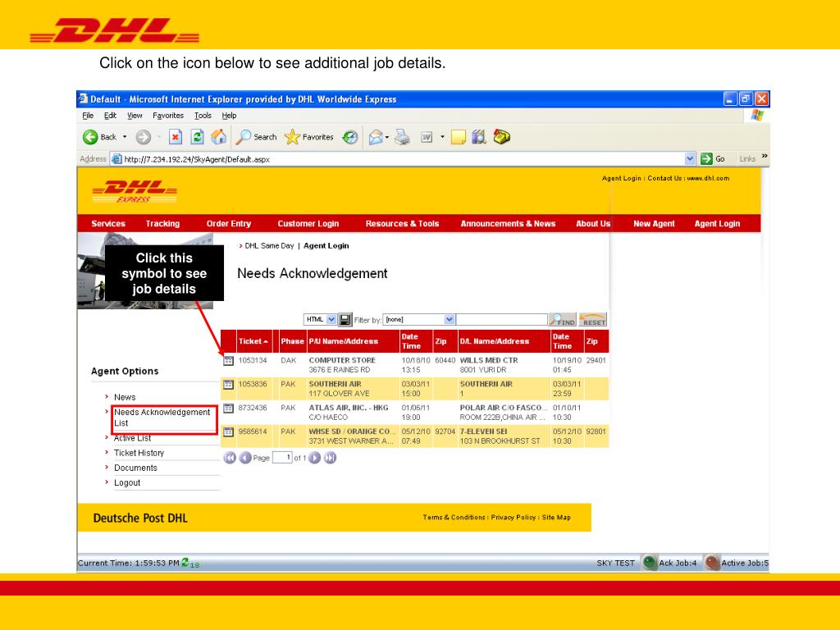Screen dimensions: 840x630
Task: Sort by the Ticket column header
Action: tap(253, 342)
